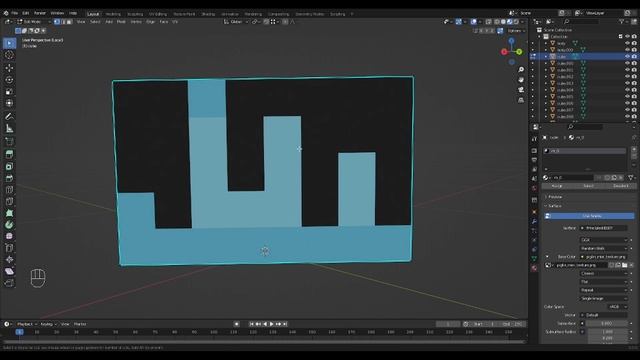Image resolution: width=640 pixels, height=360 pixels.
Task: Switch to the Modeling workspace tab
Action: point(113,14)
